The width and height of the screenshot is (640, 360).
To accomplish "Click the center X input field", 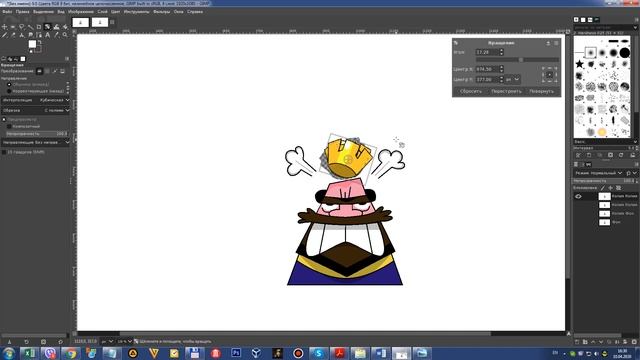I will pos(487,69).
